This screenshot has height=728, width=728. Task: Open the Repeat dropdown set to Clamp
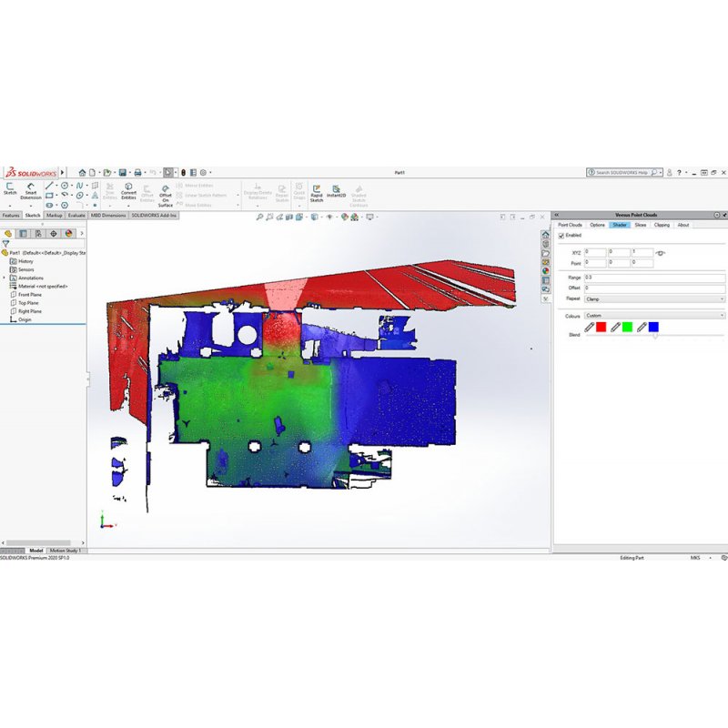tap(654, 298)
